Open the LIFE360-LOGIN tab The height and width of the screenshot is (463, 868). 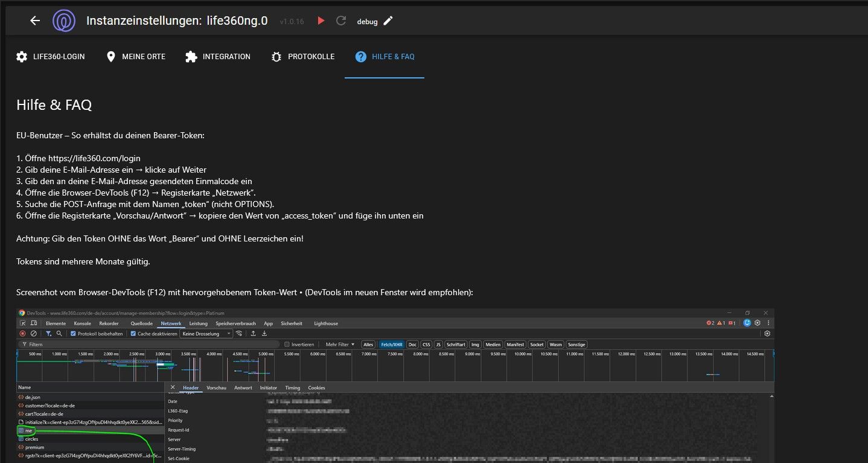click(x=51, y=57)
